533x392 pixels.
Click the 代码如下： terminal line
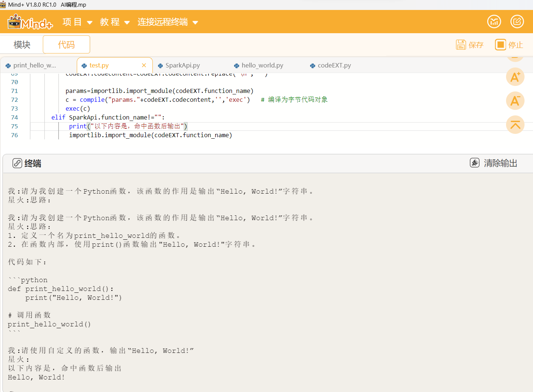tap(27, 262)
